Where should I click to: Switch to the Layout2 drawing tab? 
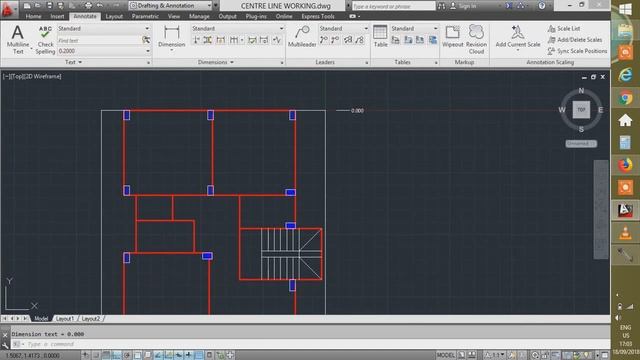[x=91, y=318]
